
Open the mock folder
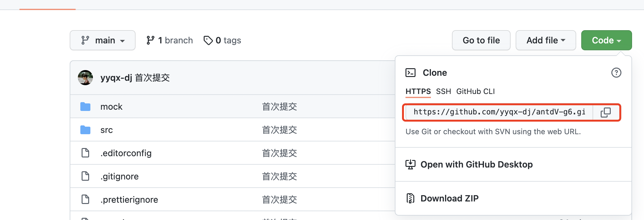[111, 107]
